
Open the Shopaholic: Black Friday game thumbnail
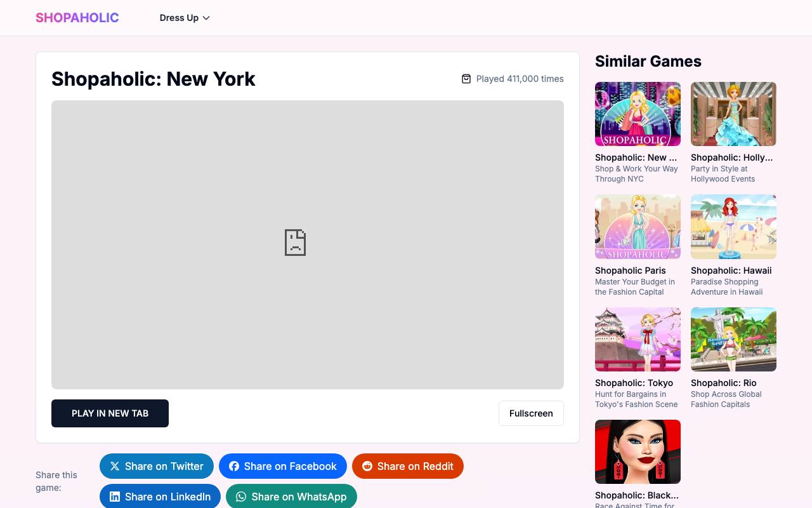[x=638, y=451]
